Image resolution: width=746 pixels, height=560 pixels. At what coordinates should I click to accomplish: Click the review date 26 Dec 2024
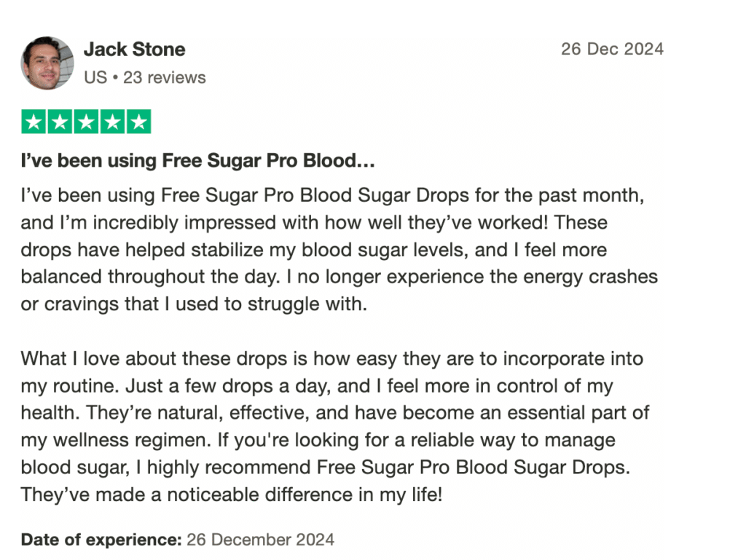(x=612, y=50)
